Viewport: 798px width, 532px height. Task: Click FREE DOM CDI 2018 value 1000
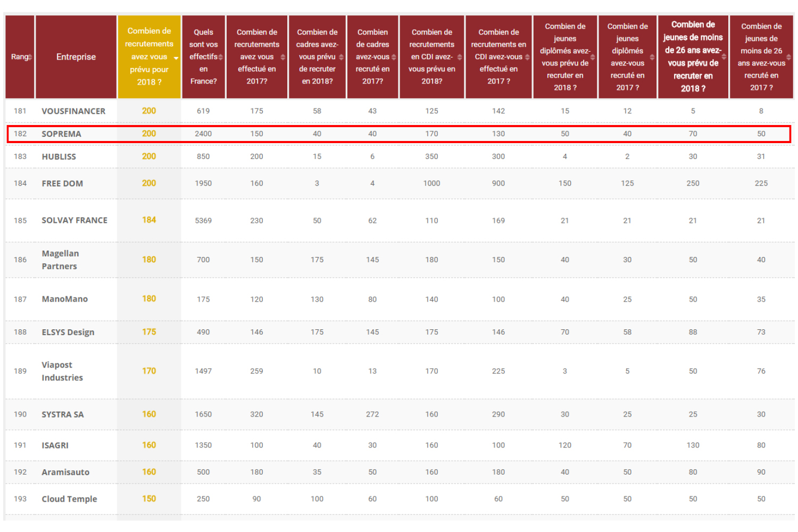pyautogui.click(x=432, y=184)
